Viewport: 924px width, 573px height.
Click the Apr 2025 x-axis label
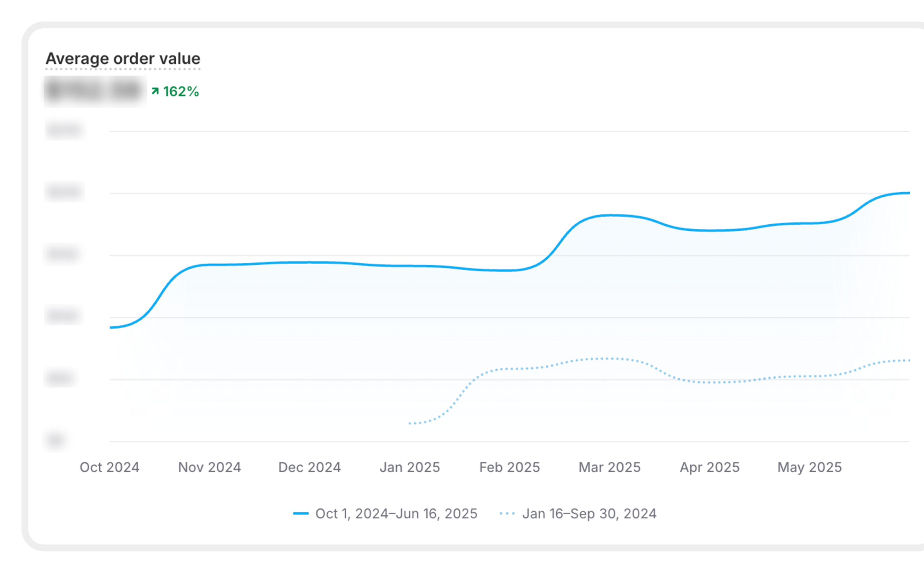click(709, 467)
